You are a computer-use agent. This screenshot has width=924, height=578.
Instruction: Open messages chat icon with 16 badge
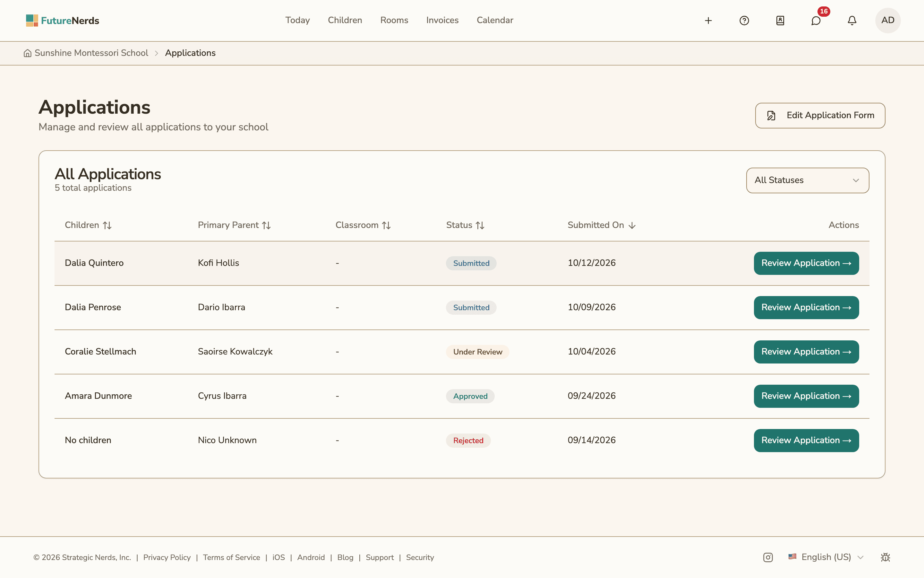pos(816,21)
